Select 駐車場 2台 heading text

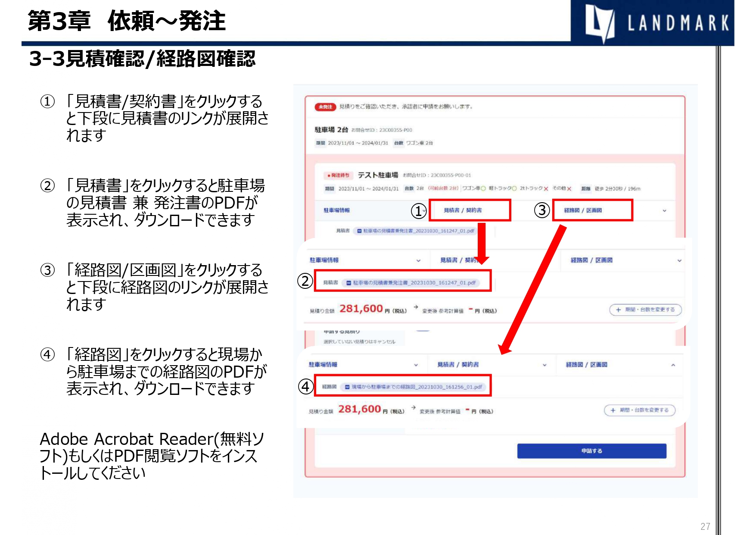coord(331,130)
